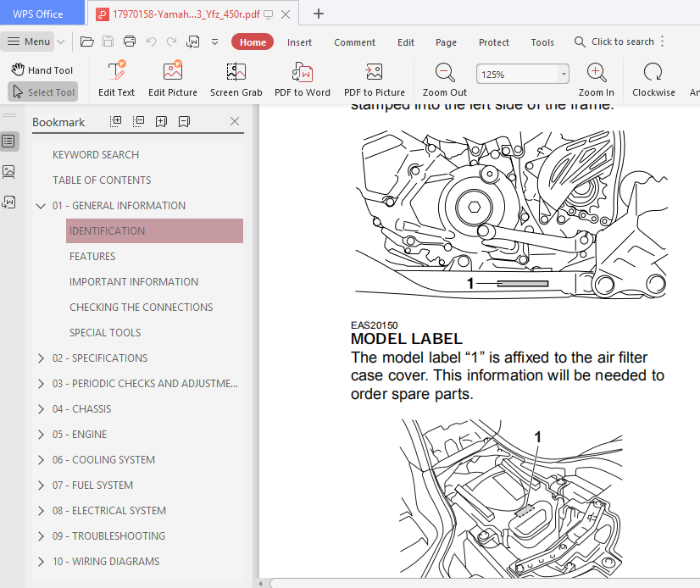The width and height of the screenshot is (700, 588).
Task: Click the Zoom Out magnifier
Action: click(445, 79)
